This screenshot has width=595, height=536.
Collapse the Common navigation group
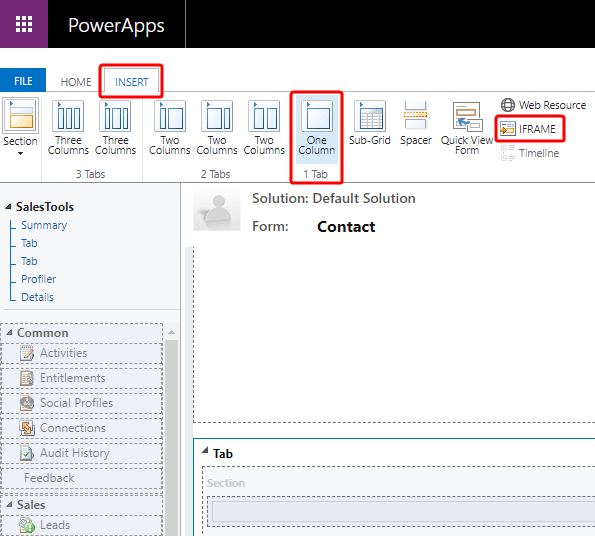[9, 333]
